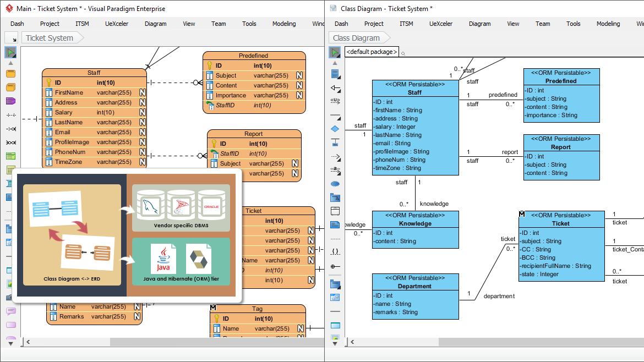Pick the callout shape in ERD palette
Viewport: 644px width, 362px height.
[x=10, y=311]
